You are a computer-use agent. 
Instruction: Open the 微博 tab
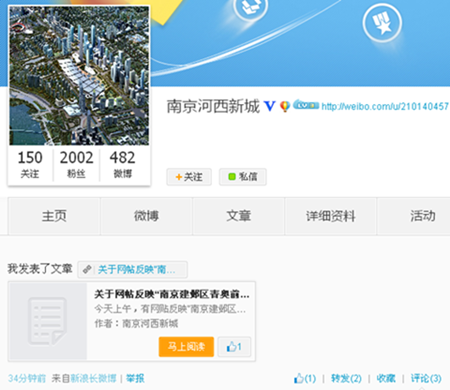[x=146, y=216]
